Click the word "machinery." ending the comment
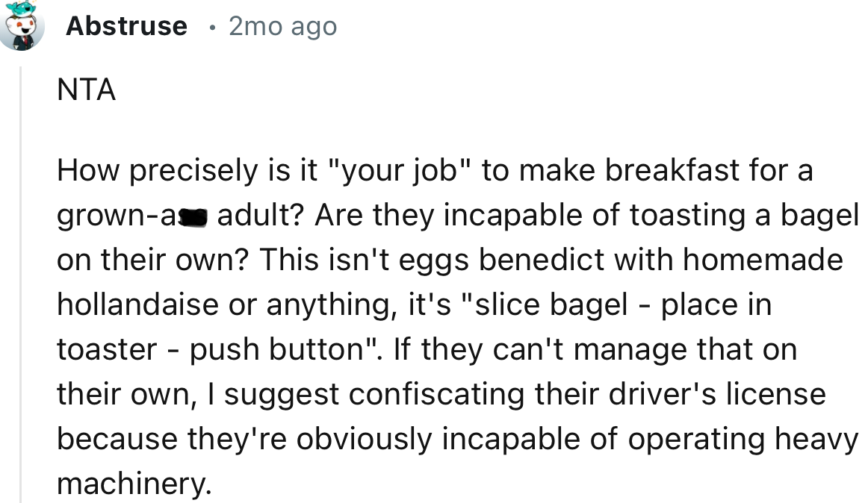This screenshot has width=868, height=503. pyautogui.click(x=135, y=484)
